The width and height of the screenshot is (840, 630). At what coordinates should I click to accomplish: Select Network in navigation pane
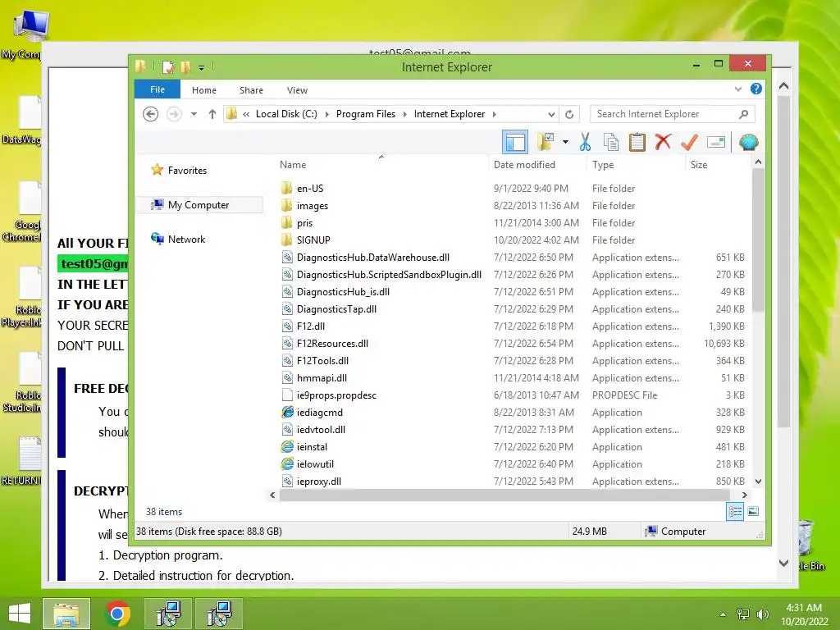tap(186, 240)
